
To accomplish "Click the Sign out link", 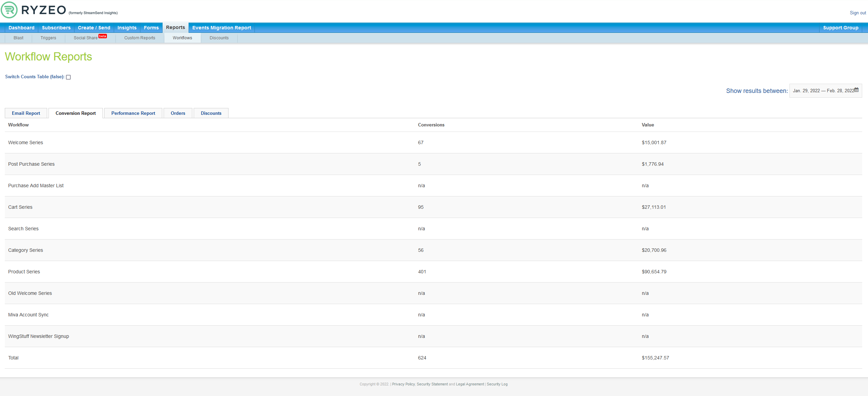I will click(x=857, y=13).
